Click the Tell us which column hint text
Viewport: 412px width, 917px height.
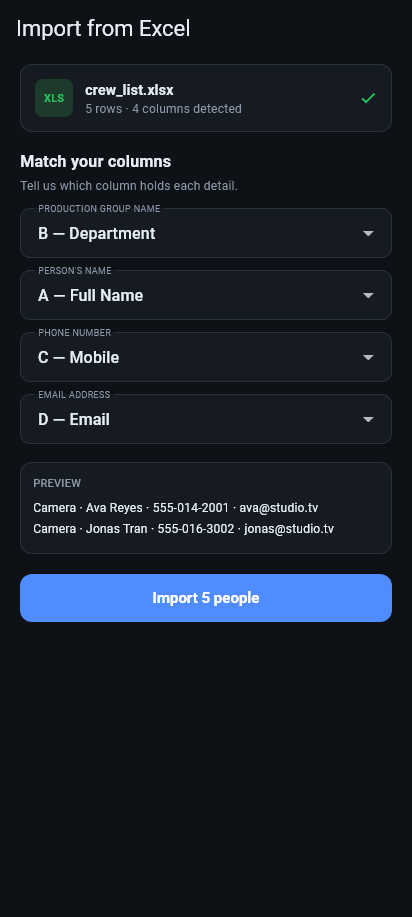[x=129, y=186]
